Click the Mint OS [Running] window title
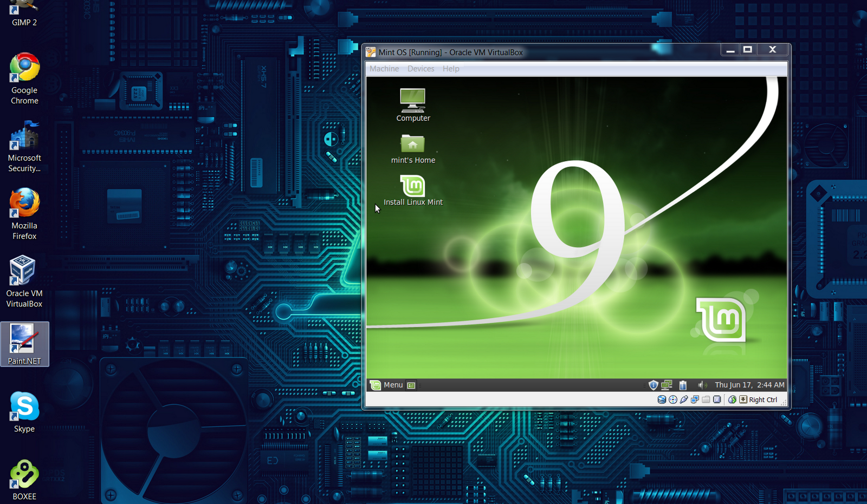867x504 pixels. click(x=451, y=53)
